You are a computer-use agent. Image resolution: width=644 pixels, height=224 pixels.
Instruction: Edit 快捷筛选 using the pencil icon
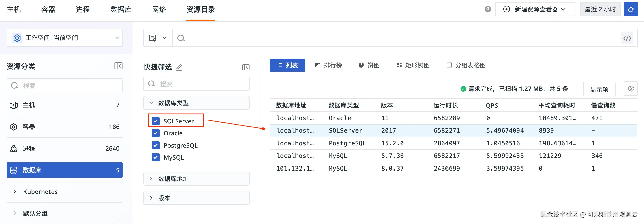click(179, 67)
